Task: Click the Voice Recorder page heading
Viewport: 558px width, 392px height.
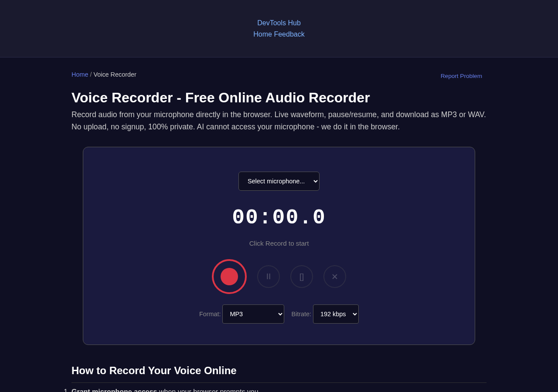Action: tap(221, 98)
